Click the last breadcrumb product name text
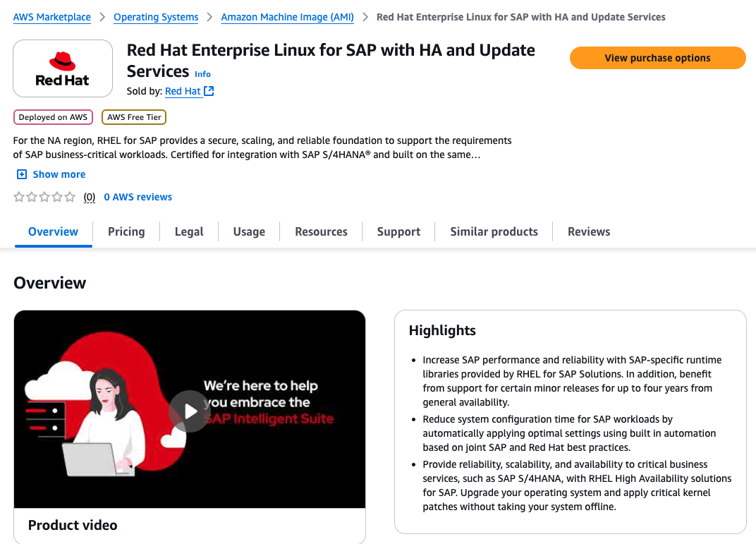 (520, 17)
